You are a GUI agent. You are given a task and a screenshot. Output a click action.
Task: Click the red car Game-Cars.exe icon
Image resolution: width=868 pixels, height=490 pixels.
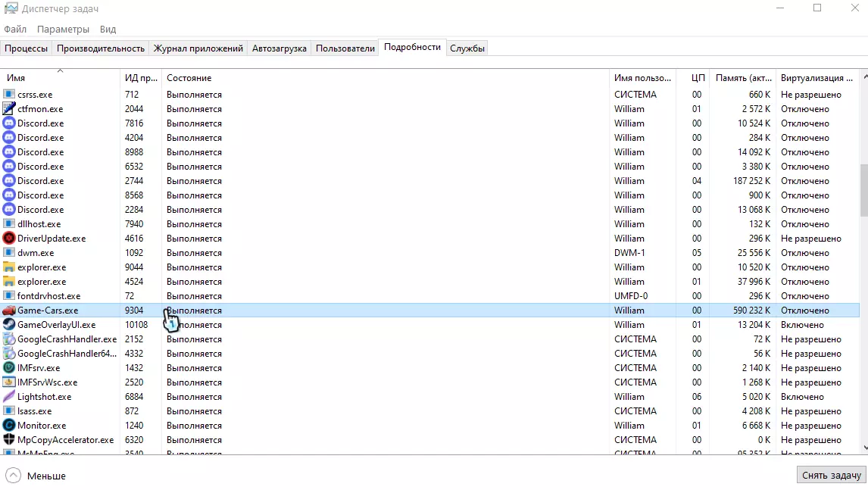click(9, 311)
